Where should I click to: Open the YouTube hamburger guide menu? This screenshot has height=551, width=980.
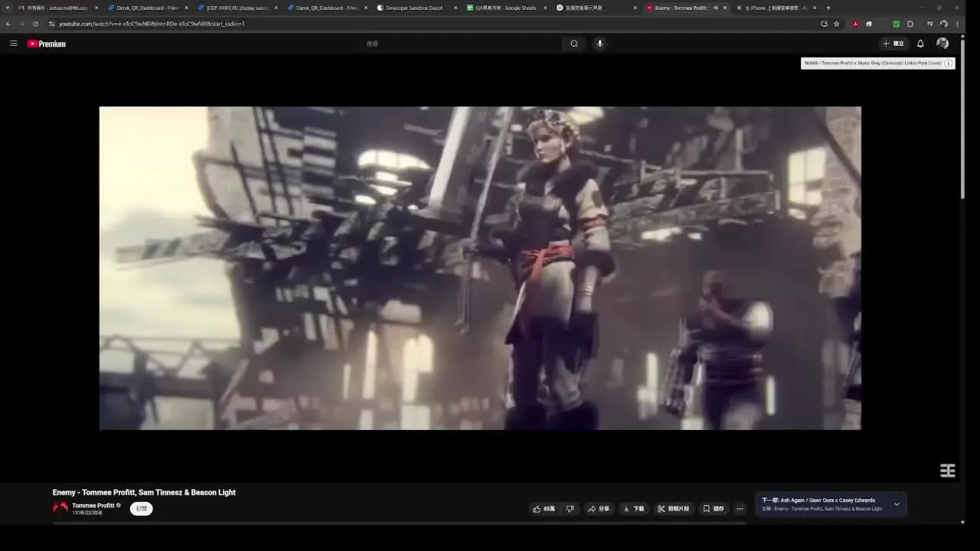(x=13, y=44)
